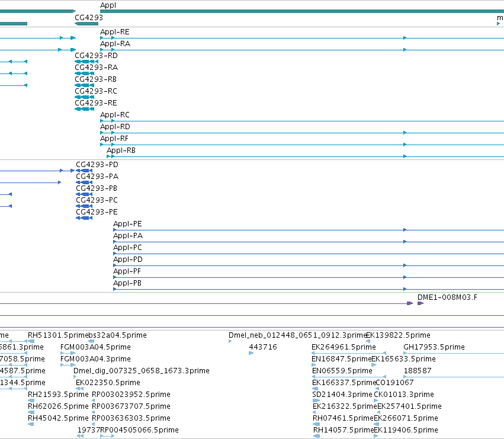
Task: Click EST FGM003A04.3prime
Action: pos(95,359)
